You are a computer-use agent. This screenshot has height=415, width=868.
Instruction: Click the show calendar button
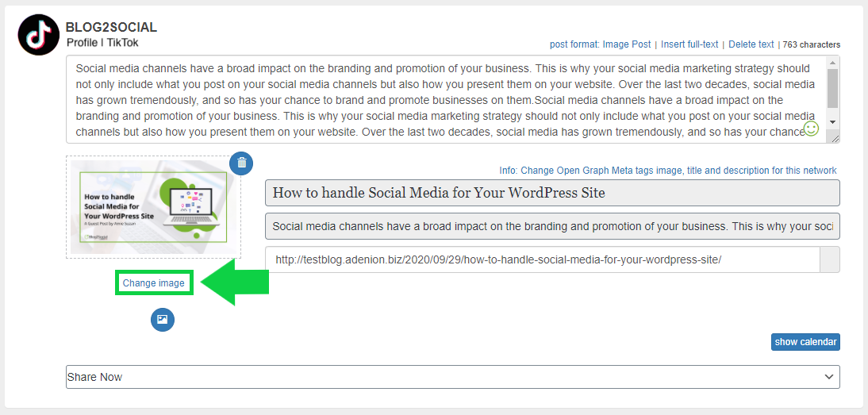(x=805, y=342)
